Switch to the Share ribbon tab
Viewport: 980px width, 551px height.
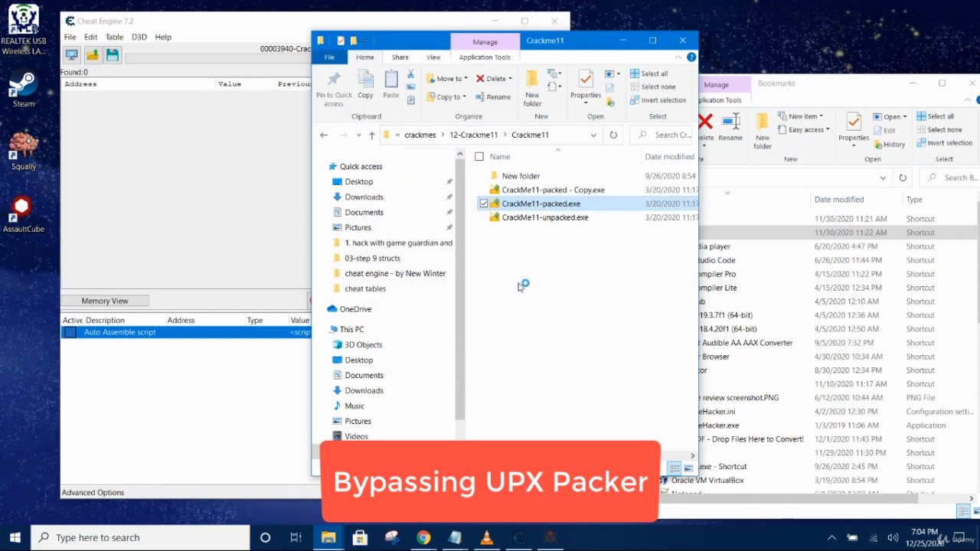click(x=400, y=57)
